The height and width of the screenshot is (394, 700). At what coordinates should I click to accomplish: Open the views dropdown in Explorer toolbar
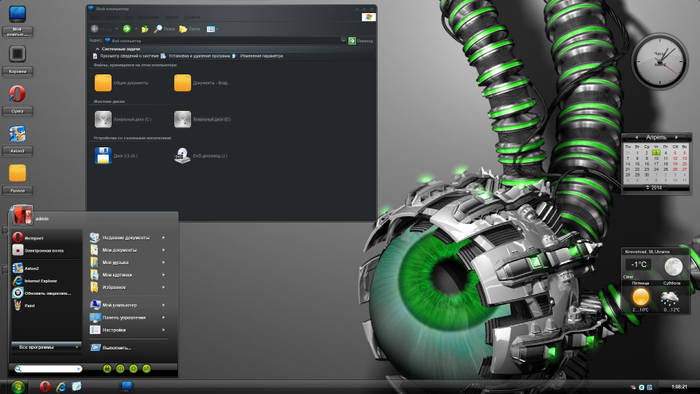pyautogui.click(x=212, y=29)
